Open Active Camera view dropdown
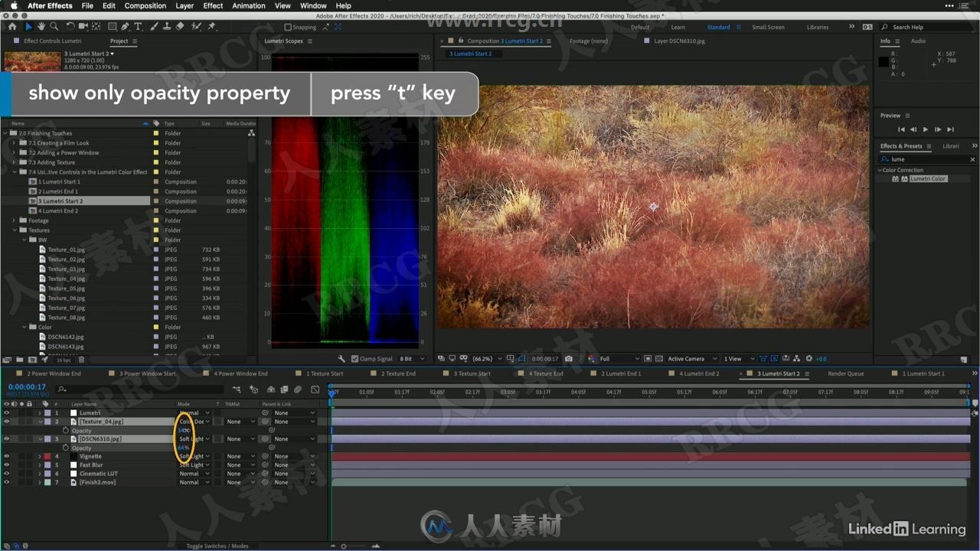This screenshot has width=980, height=551. click(692, 358)
